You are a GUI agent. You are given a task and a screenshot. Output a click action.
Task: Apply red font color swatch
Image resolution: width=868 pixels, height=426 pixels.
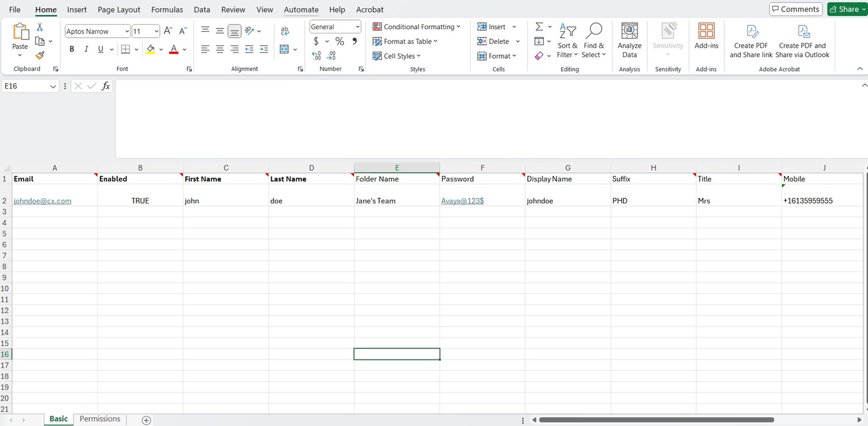pos(174,50)
